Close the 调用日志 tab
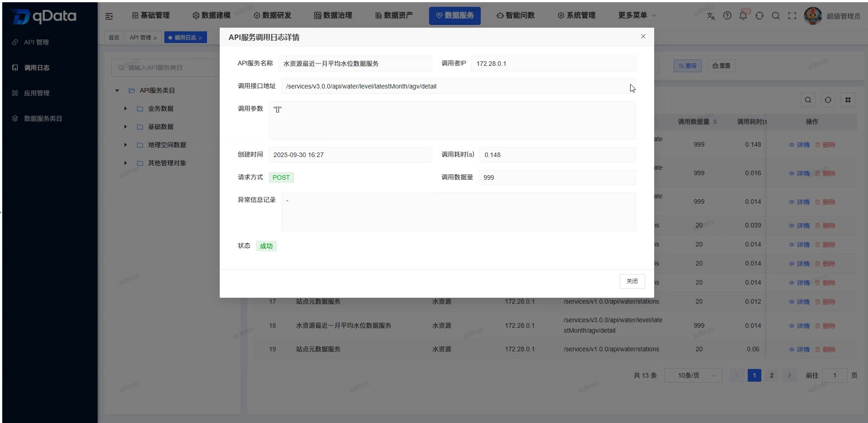Screen dimensions: 868x423 (200, 38)
